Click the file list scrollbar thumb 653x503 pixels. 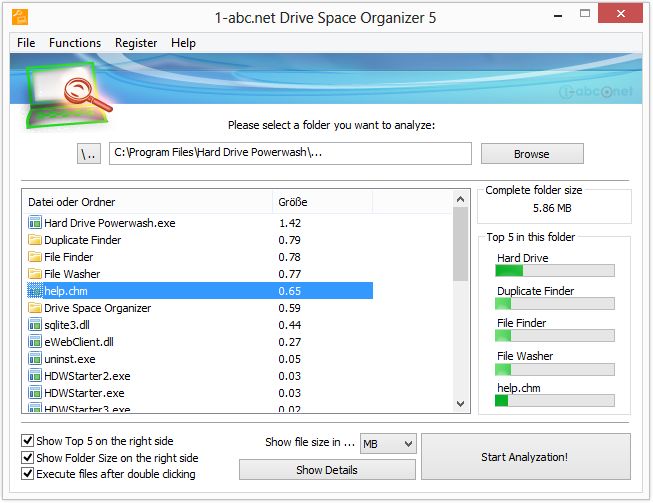pos(461,244)
